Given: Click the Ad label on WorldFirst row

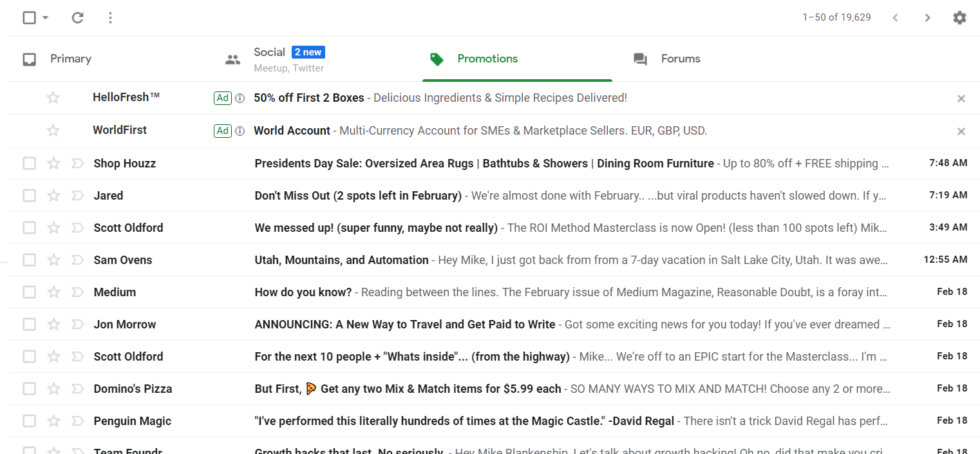Looking at the screenshot, I should [x=223, y=131].
